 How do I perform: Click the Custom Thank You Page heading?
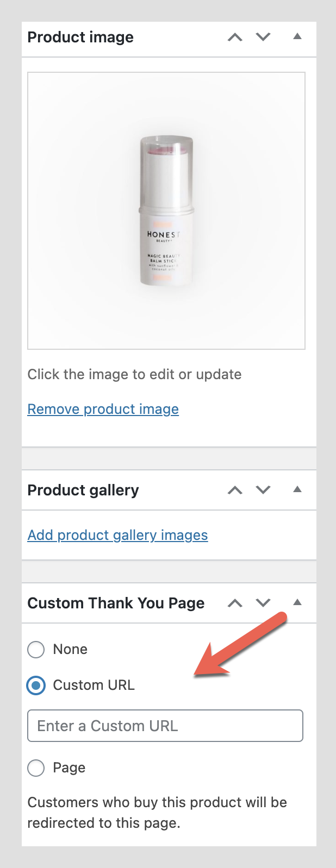pos(116,603)
